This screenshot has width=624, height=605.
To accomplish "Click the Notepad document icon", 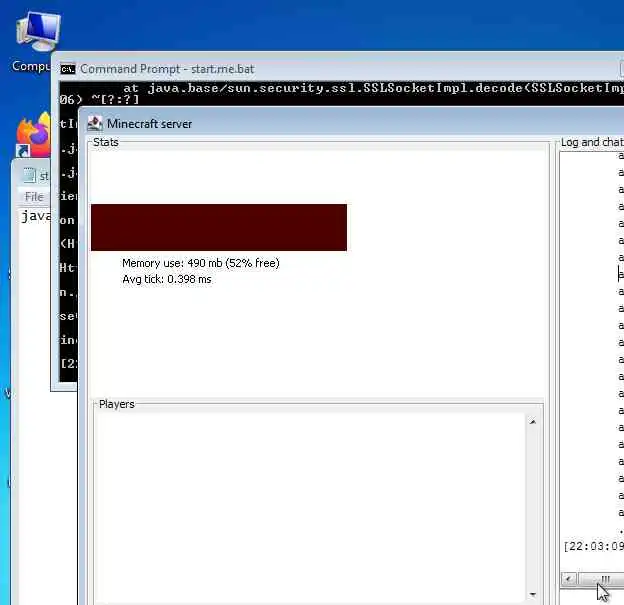I will coord(29,176).
